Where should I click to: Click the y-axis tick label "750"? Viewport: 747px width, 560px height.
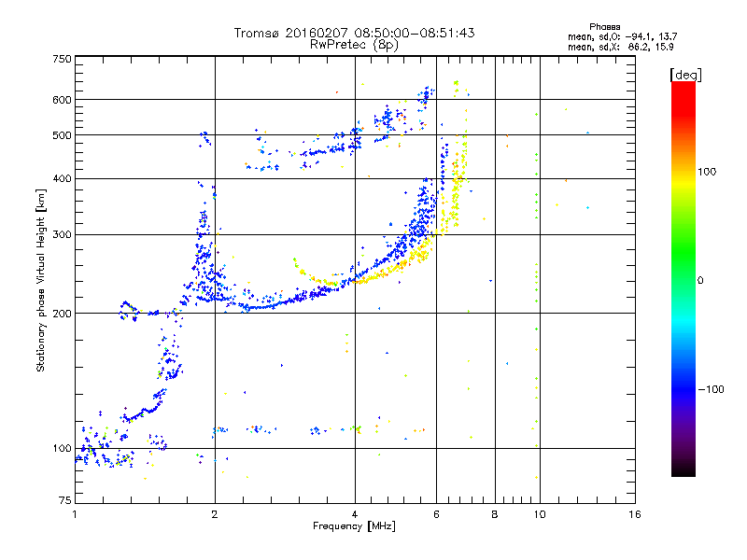(62, 59)
